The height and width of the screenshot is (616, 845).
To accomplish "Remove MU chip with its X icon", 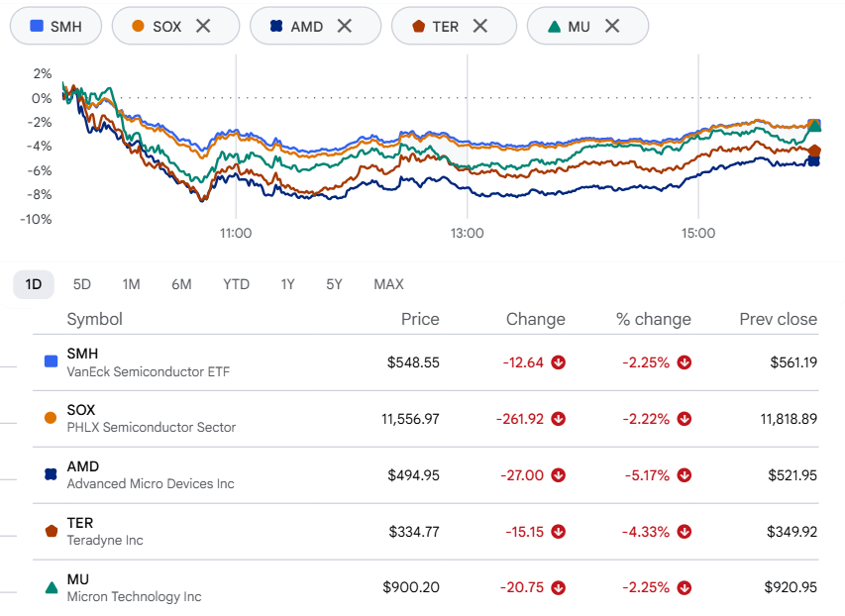I will [612, 26].
